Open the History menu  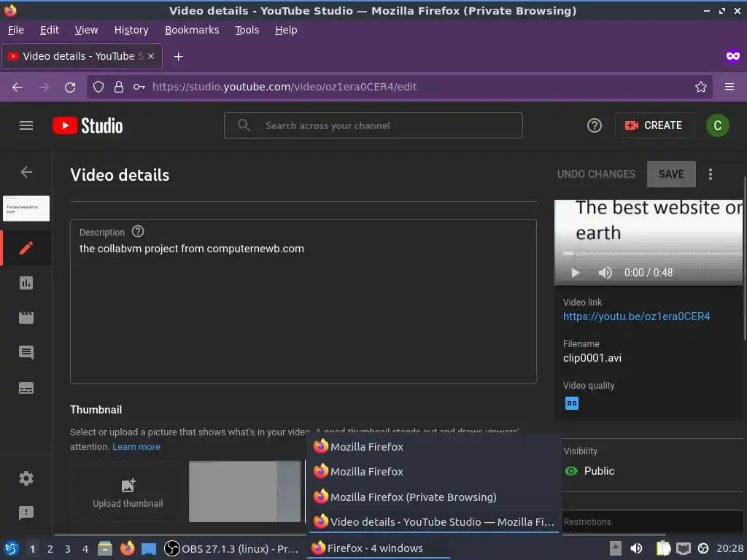[131, 30]
